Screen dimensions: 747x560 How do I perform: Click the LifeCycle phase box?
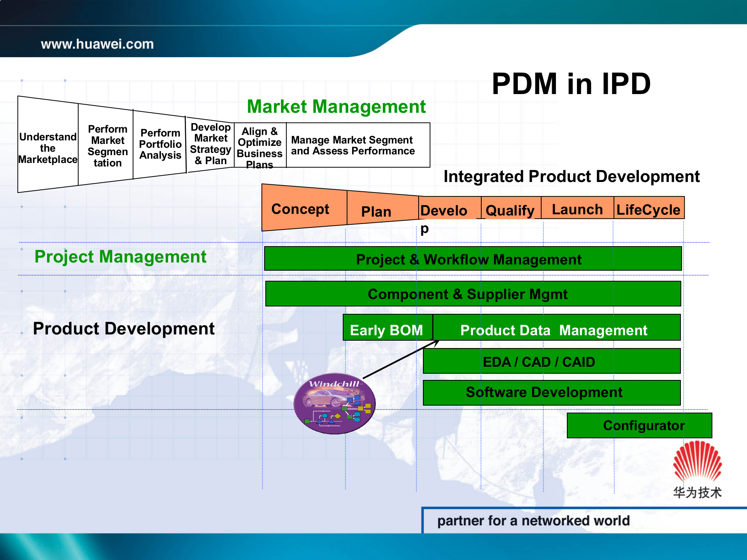click(x=648, y=209)
